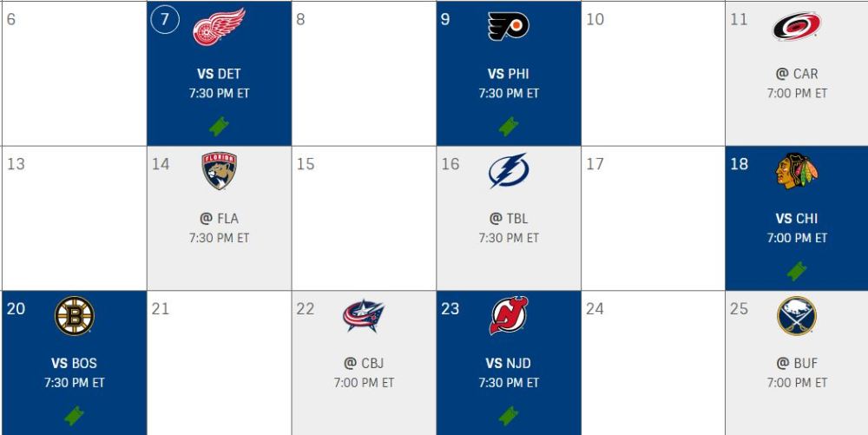Select the empty day 21 cell
This screenshot has width=868, height=435.
pyautogui.click(x=219, y=363)
